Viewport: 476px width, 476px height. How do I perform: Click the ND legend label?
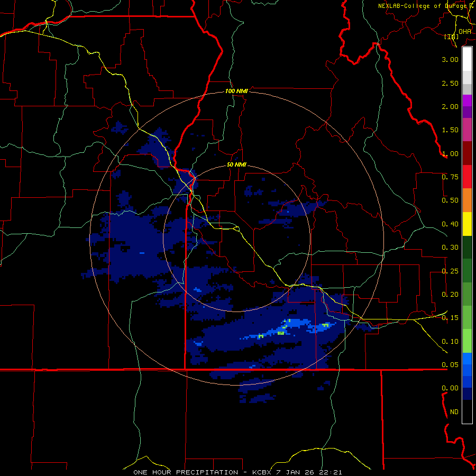click(454, 412)
